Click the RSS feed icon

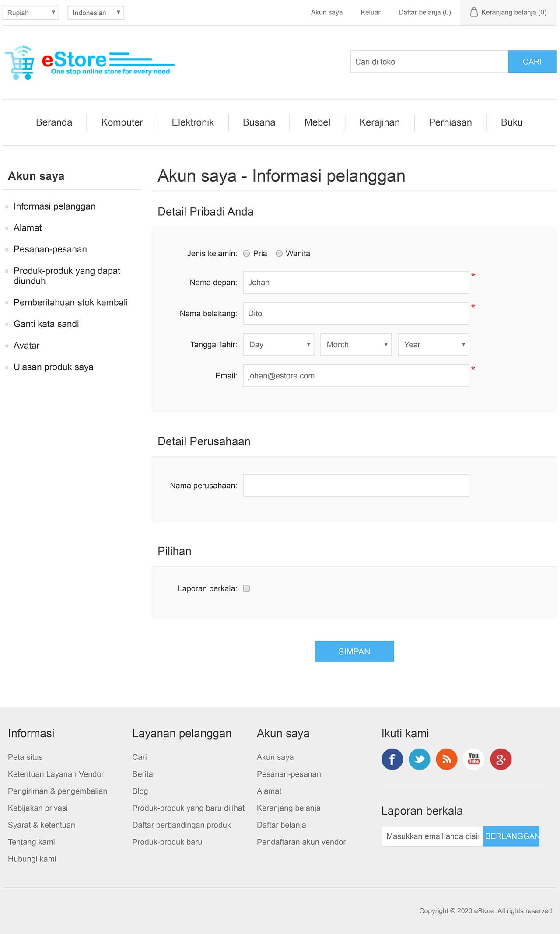click(446, 759)
